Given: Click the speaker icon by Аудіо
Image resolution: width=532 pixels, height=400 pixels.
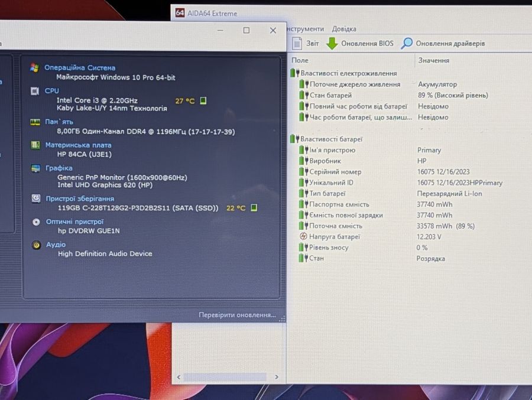Looking at the screenshot, I should tap(36, 245).
